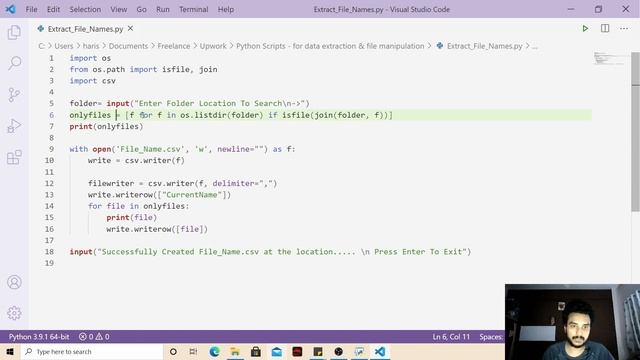The width and height of the screenshot is (640, 360).
Task: Click the editor vertical scrollbar
Action: click(635, 131)
